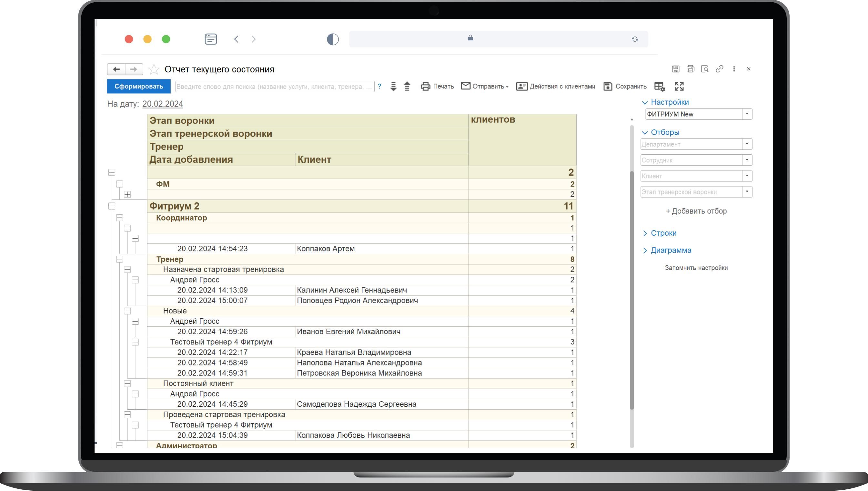Click Действия с клиентами
The width and height of the screenshot is (868, 491).
click(x=556, y=86)
